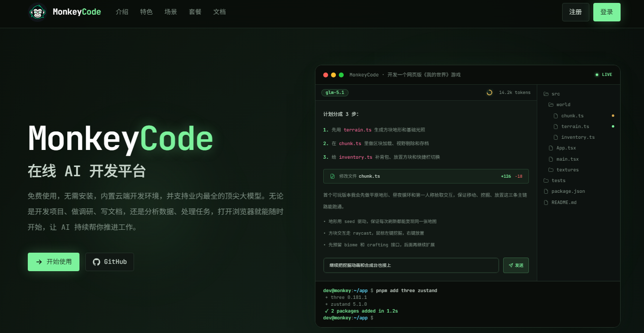The height and width of the screenshot is (333, 644).
Task: Click the loading spinner beside the token count
Action: point(489,92)
